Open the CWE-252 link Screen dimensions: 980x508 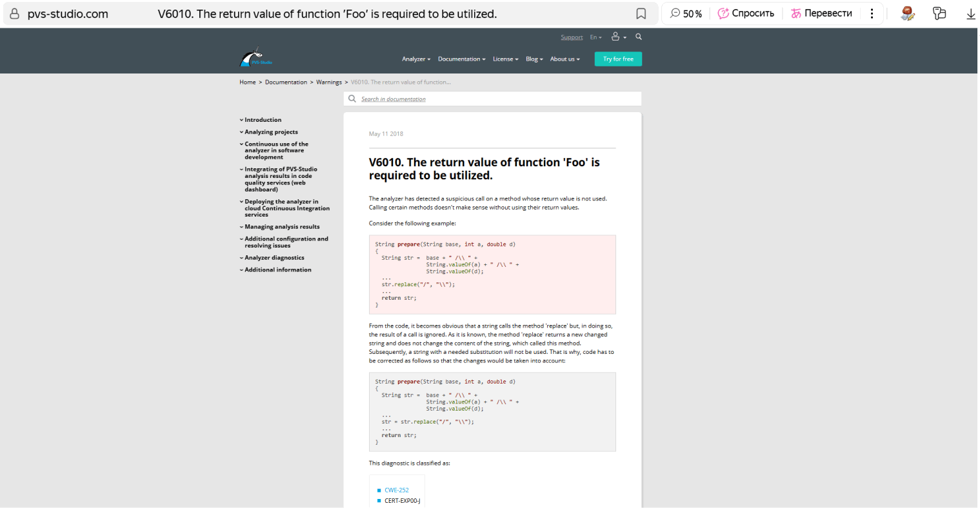(x=396, y=490)
